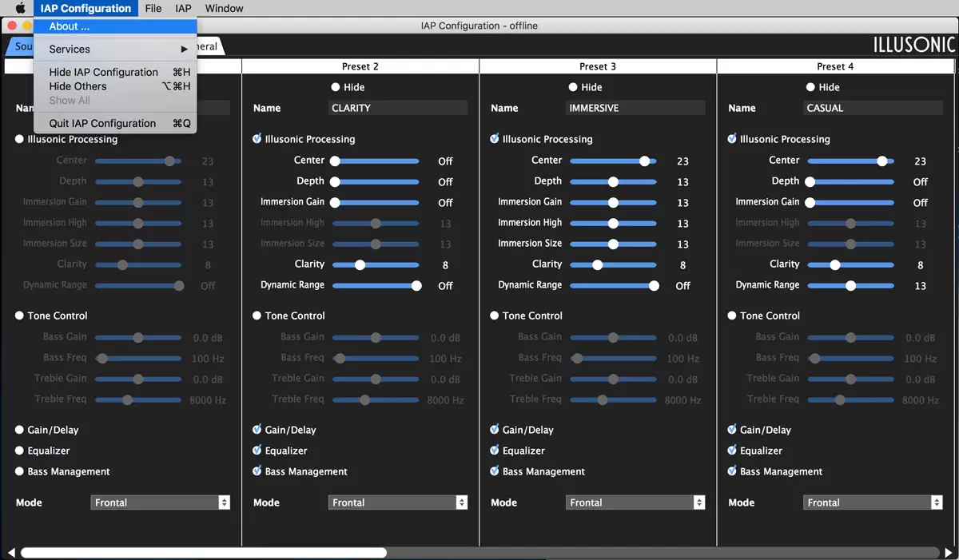Open the Apple menu icon
959x560 pixels.
[20, 9]
